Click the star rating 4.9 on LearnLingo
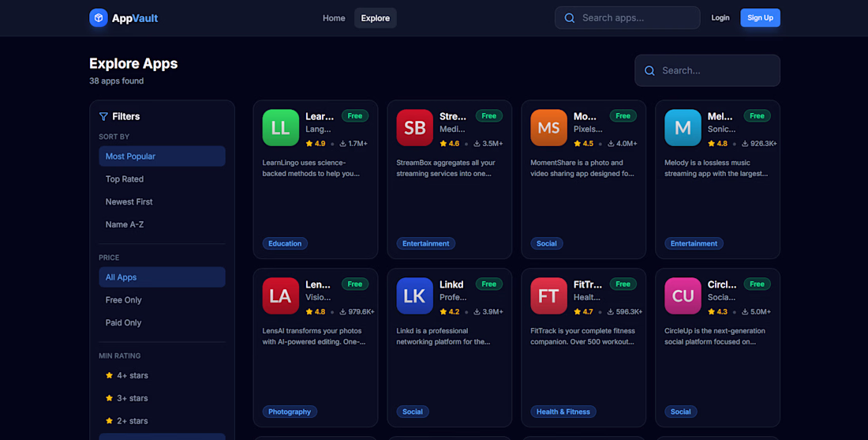This screenshot has height=440, width=868. point(316,144)
